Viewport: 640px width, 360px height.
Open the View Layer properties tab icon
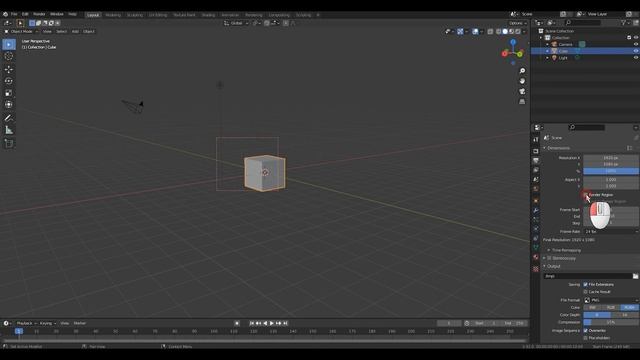536,170
